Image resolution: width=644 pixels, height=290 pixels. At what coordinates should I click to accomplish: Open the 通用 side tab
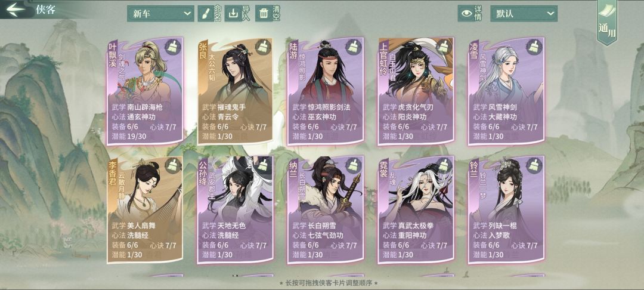click(606, 23)
